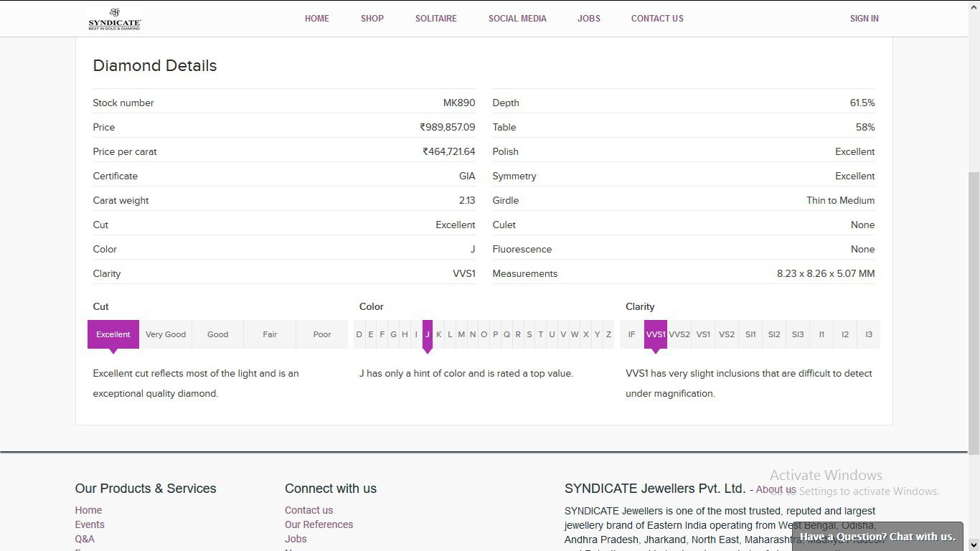
Task: Select color grade M on the scale
Action: click(x=461, y=334)
